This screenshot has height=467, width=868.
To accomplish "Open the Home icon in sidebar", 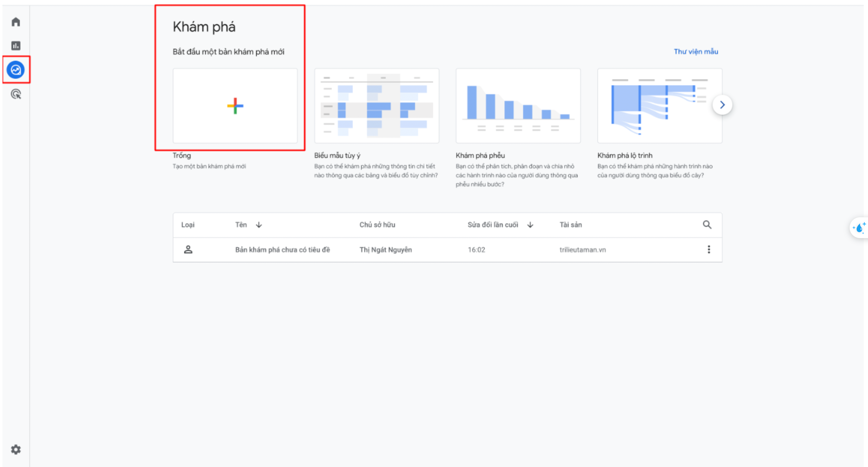I will [x=16, y=22].
